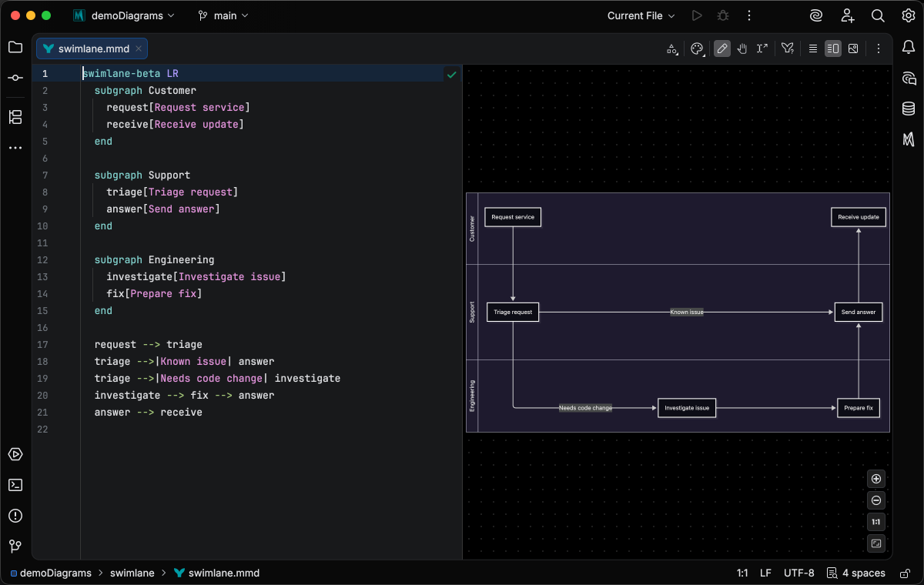This screenshot has width=924, height=585.
Task: Click the green inspection checkmark
Action: pos(451,75)
